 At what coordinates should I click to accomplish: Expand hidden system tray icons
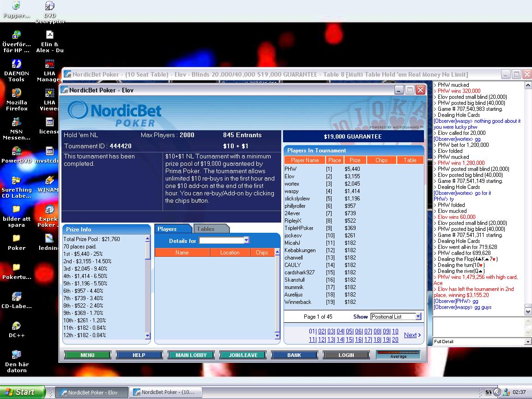[x=497, y=392]
